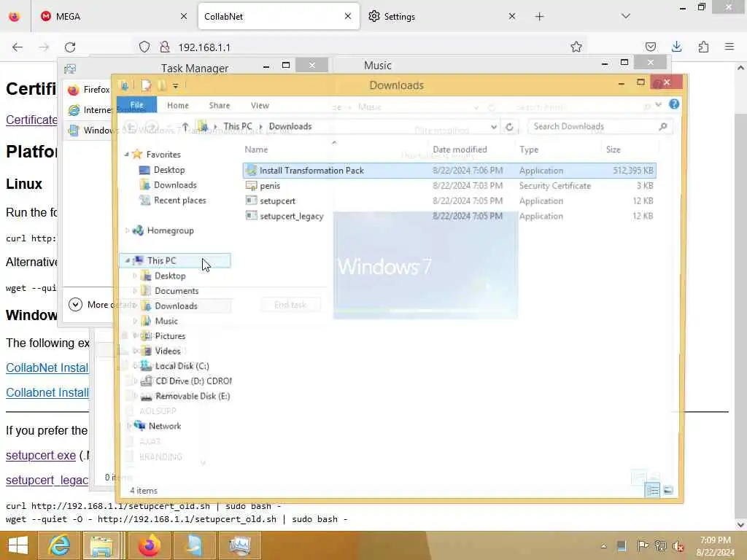This screenshot has width=747, height=560.
Task: Open Action Center flag in tray
Action: tap(642, 545)
